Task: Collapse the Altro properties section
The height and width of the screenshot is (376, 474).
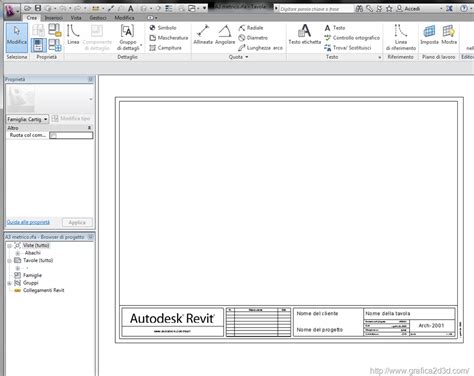Action: click(x=89, y=128)
